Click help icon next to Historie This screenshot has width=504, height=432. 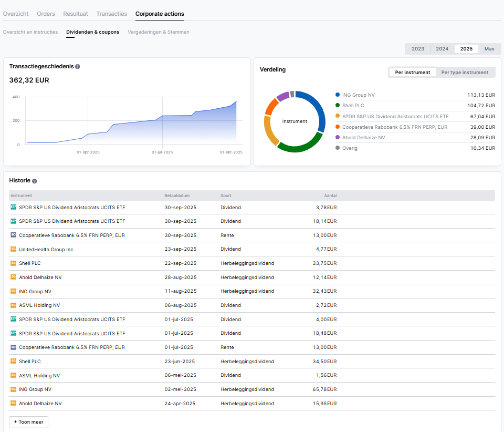tap(35, 181)
